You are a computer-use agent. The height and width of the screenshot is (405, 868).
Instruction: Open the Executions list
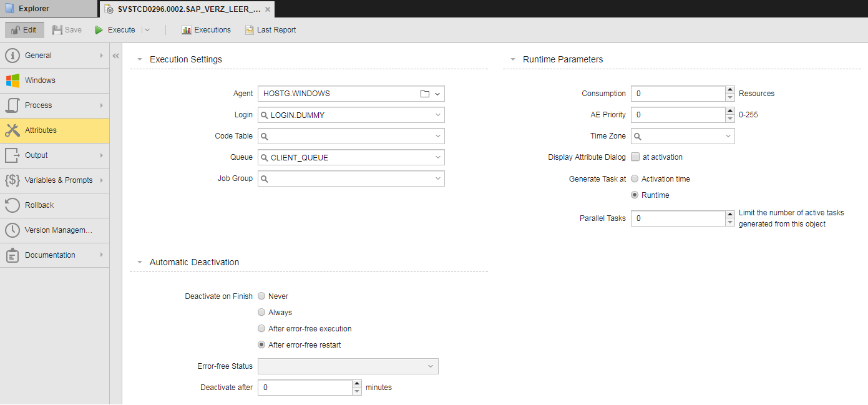point(206,30)
